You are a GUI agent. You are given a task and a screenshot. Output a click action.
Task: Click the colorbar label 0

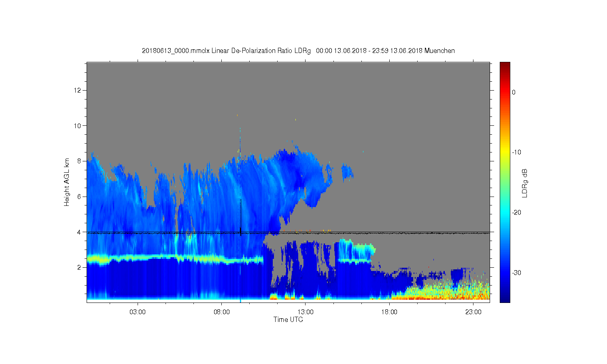point(514,92)
